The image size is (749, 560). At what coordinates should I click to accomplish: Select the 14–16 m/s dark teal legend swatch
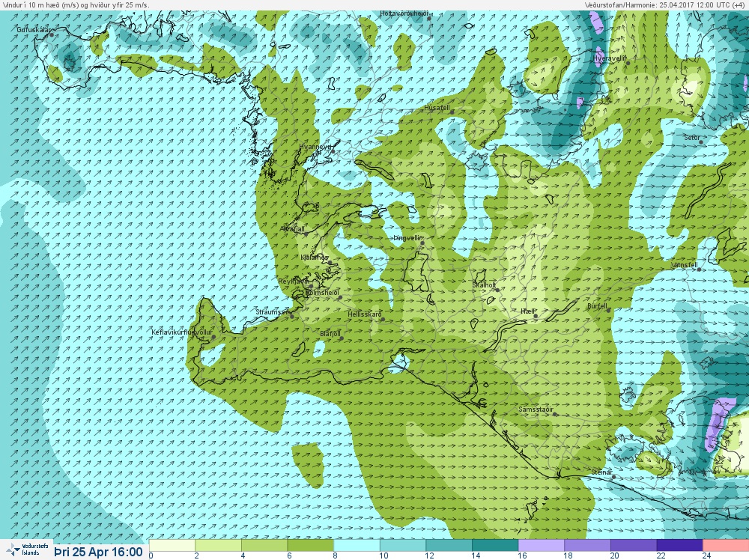pos(495,545)
